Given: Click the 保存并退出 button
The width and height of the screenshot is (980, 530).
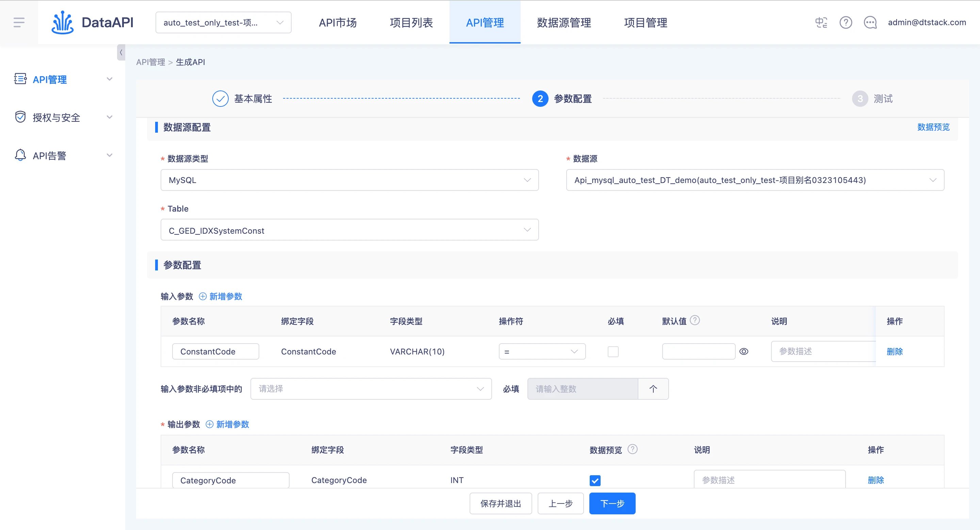Looking at the screenshot, I should pyautogui.click(x=501, y=503).
